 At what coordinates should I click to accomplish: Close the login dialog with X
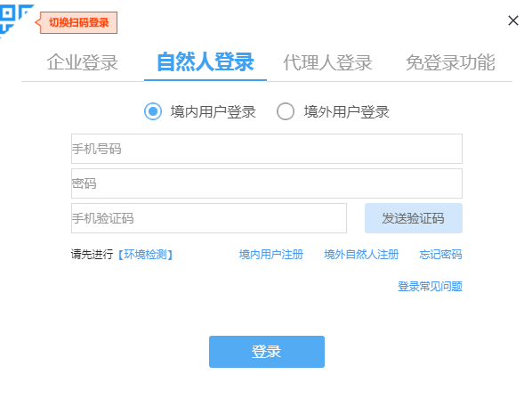513,20
